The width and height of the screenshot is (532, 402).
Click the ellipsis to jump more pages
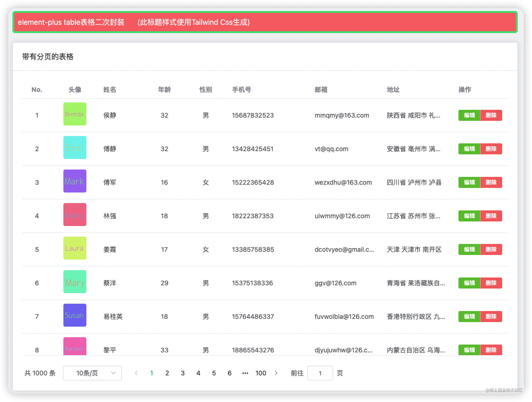pyautogui.click(x=245, y=373)
